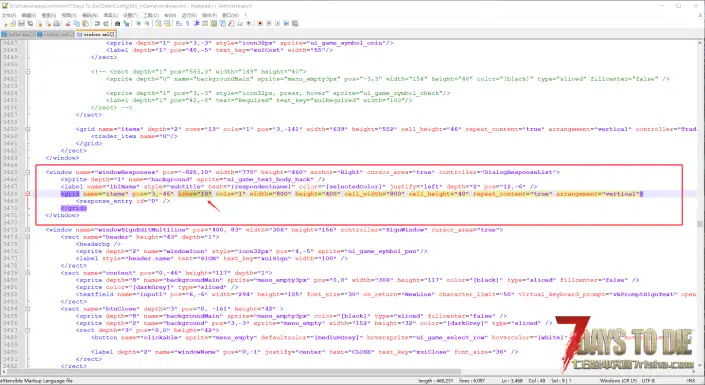The image size is (705, 385).
Task: Open the user-defined language dialog icon
Action: point(205,23)
